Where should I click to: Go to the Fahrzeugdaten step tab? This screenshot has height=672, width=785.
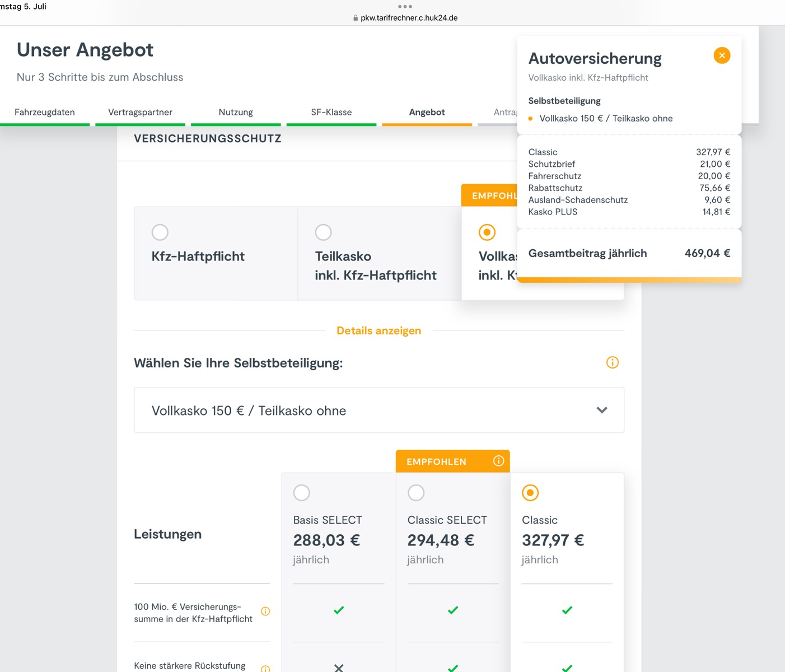[45, 112]
